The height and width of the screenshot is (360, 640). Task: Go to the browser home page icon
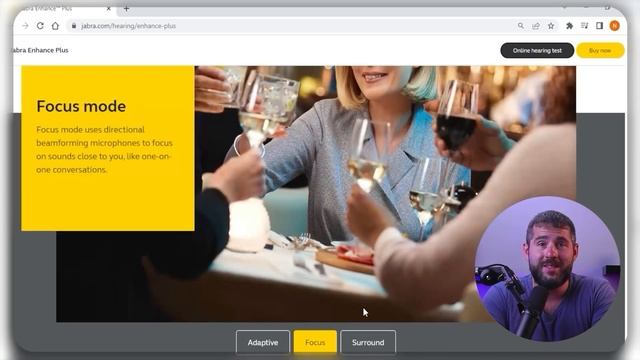tap(55, 26)
